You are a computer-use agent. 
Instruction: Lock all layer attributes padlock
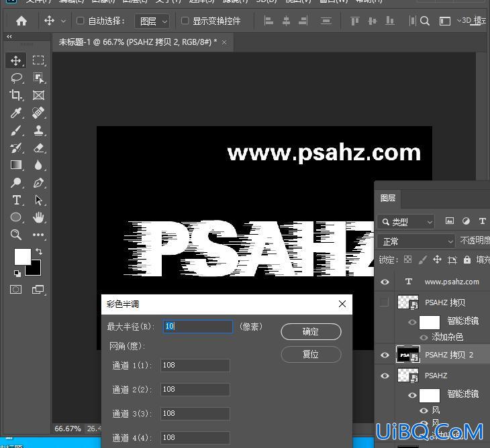coord(467,260)
